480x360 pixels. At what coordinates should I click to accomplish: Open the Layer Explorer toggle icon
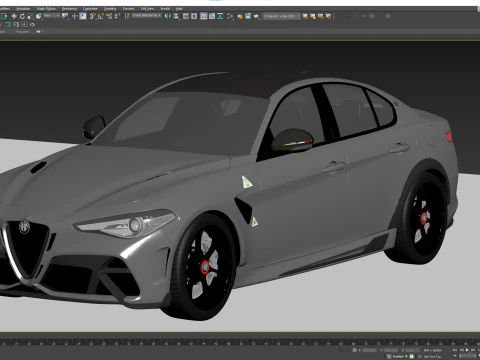pos(194,16)
